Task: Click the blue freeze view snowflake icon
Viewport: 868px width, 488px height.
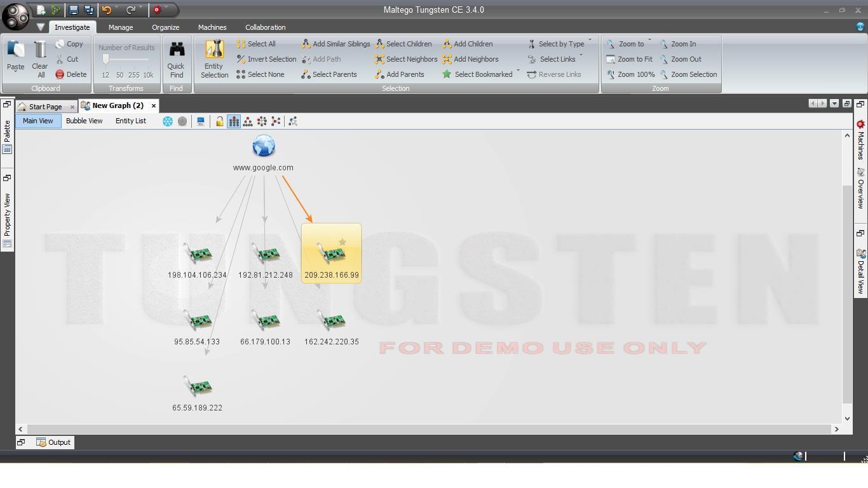Action: coord(168,121)
